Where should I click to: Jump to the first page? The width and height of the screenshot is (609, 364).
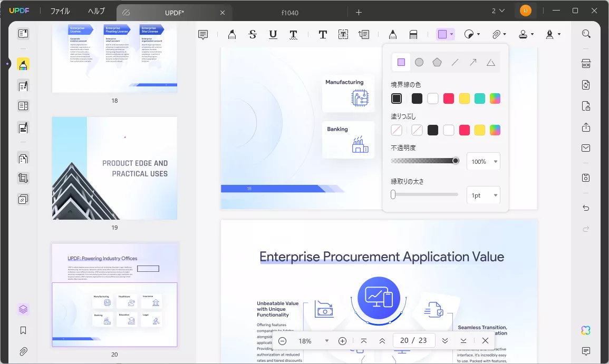(363, 341)
